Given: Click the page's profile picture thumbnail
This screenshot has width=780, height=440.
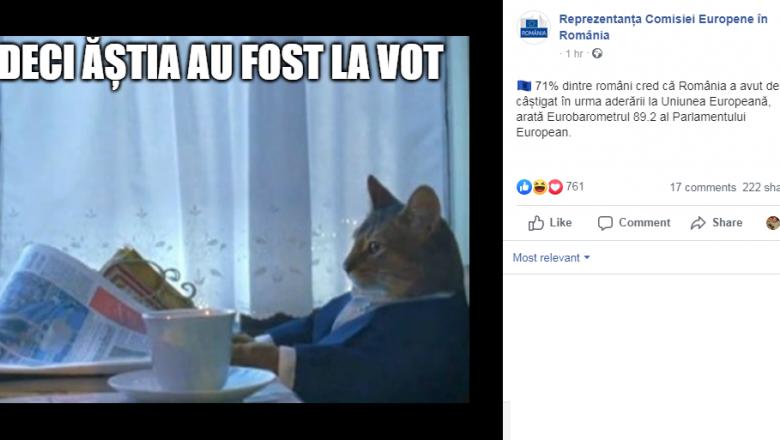Looking at the screenshot, I should 534,28.
